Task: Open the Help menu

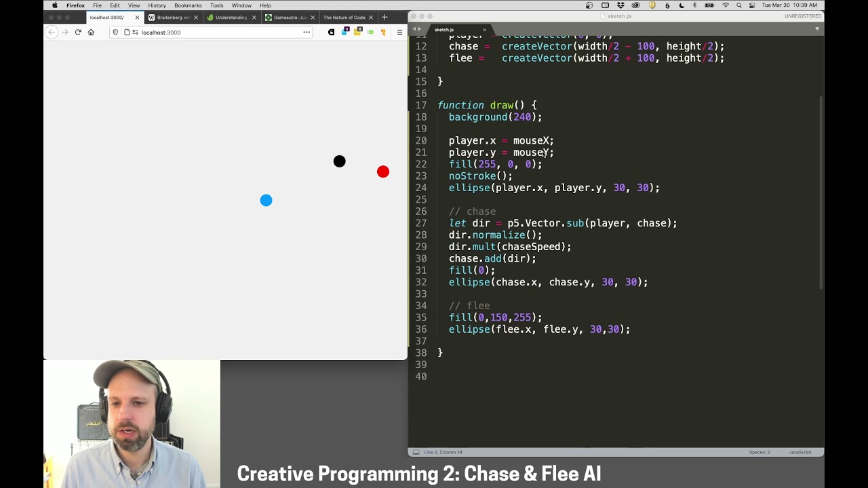Action: click(265, 5)
